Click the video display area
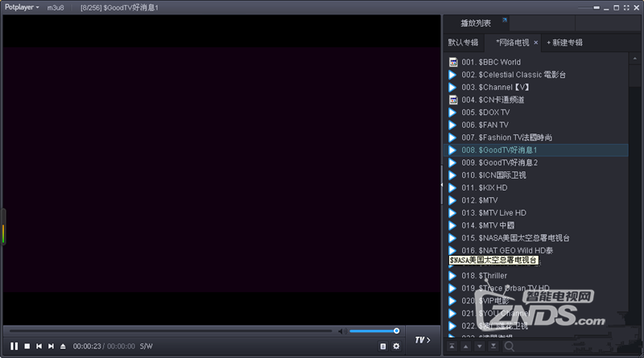The height and width of the screenshot is (358, 644). (222, 170)
